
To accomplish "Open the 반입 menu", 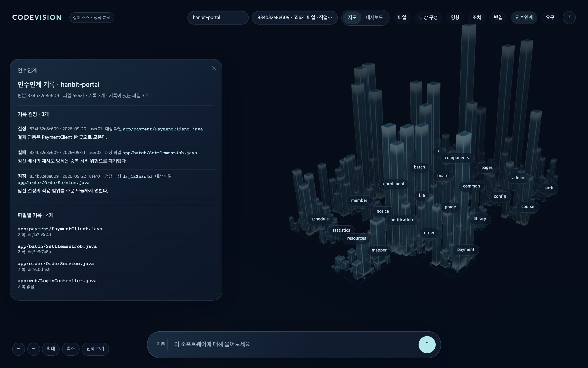I will (x=498, y=18).
